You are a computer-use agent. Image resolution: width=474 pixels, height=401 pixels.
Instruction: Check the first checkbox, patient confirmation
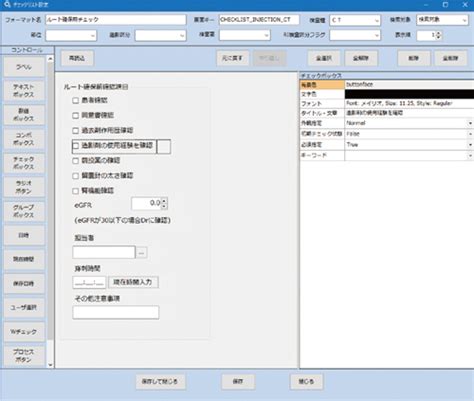76,100
